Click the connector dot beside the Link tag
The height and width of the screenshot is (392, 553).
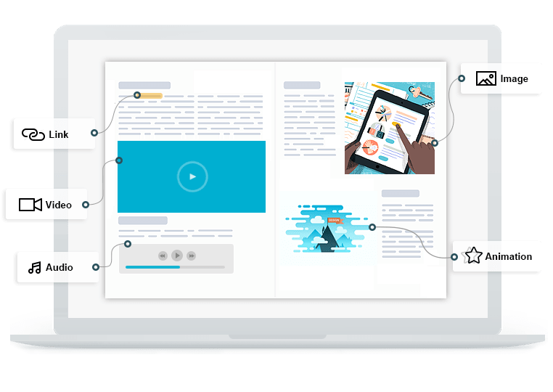94,133
